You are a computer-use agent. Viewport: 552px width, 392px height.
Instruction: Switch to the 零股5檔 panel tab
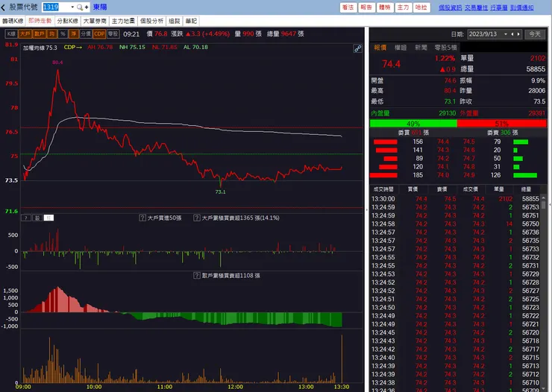[x=445, y=48]
